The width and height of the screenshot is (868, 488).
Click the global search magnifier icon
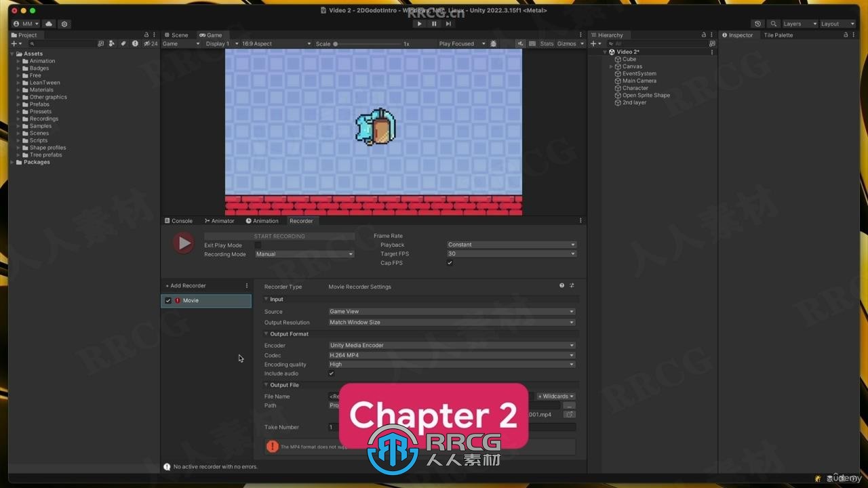point(773,24)
